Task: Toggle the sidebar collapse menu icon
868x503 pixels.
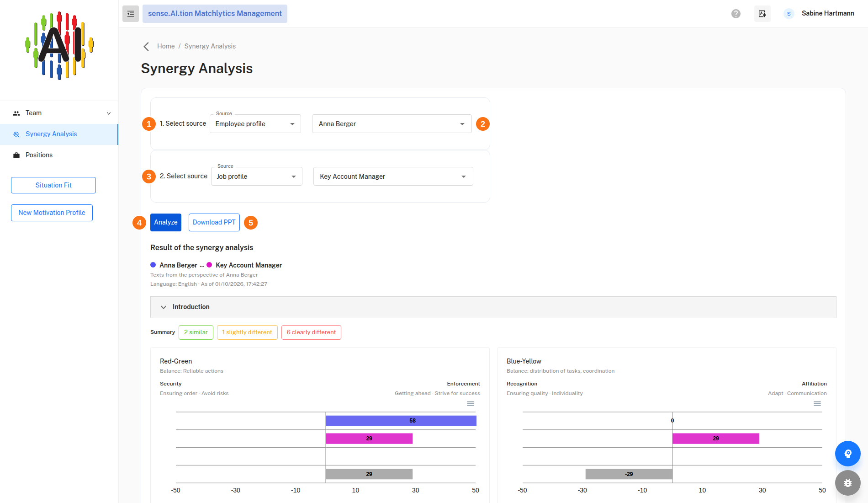Action: (x=131, y=14)
